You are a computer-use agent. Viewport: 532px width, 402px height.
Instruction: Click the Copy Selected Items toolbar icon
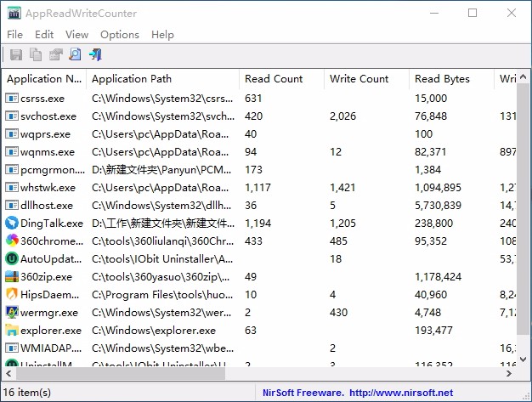point(36,54)
